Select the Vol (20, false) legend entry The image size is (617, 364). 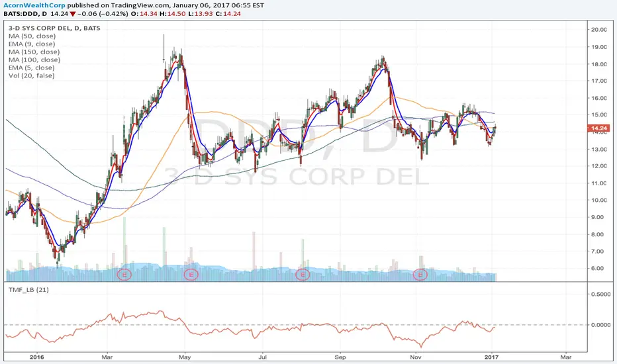(32, 75)
